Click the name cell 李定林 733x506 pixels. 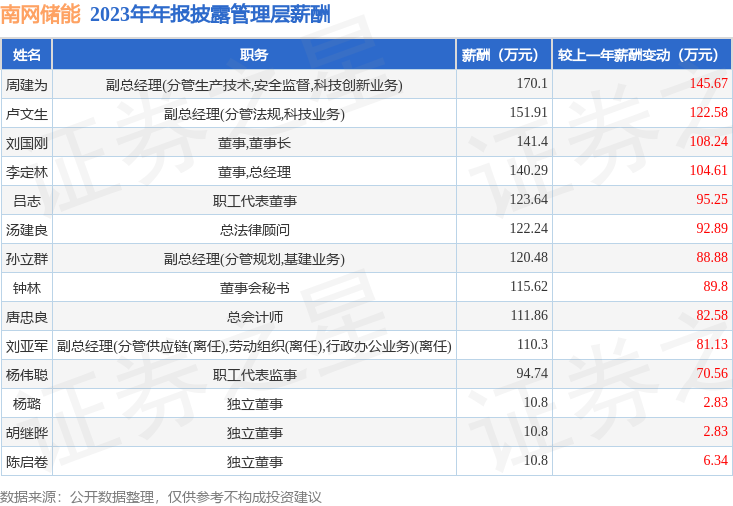(x=27, y=172)
